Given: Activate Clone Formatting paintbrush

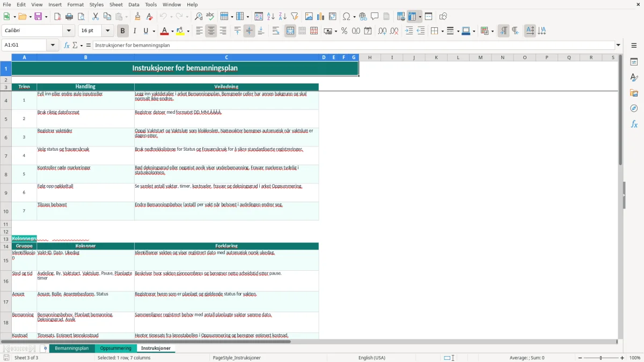Looking at the screenshot, I should coord(138,17).
